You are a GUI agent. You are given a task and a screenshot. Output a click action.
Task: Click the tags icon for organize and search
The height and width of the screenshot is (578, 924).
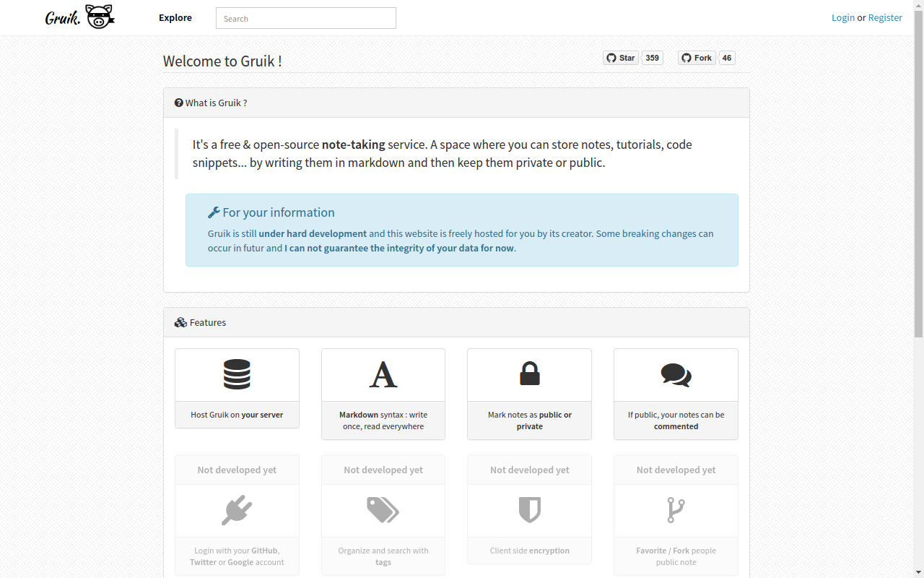point(383,510)
